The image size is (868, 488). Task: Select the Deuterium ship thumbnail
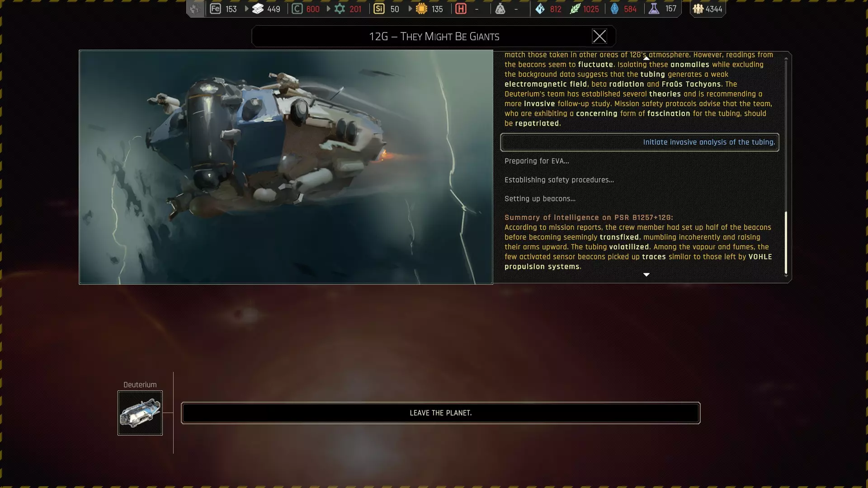tap(140, 413)
